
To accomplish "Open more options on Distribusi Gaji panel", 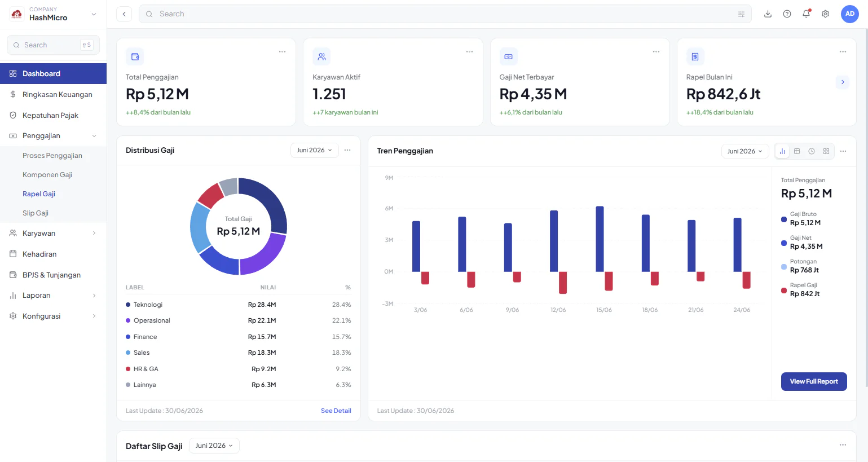I will click(x=347, y=150).
